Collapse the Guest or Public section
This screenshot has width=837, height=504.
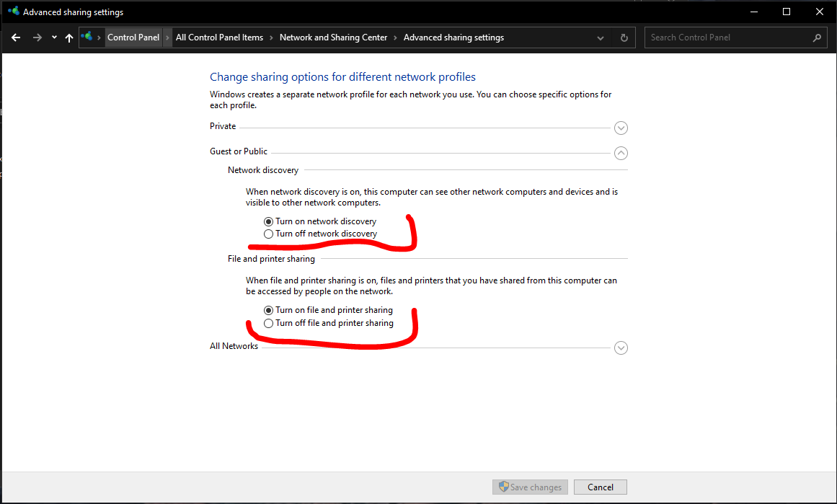[621, 153]
